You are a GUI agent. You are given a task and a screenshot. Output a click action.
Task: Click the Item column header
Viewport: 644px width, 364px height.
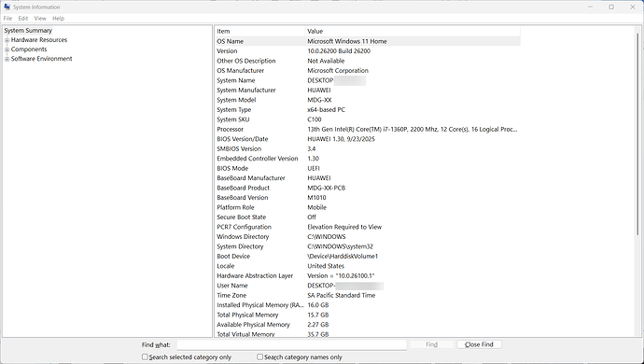tap(260, 31)
